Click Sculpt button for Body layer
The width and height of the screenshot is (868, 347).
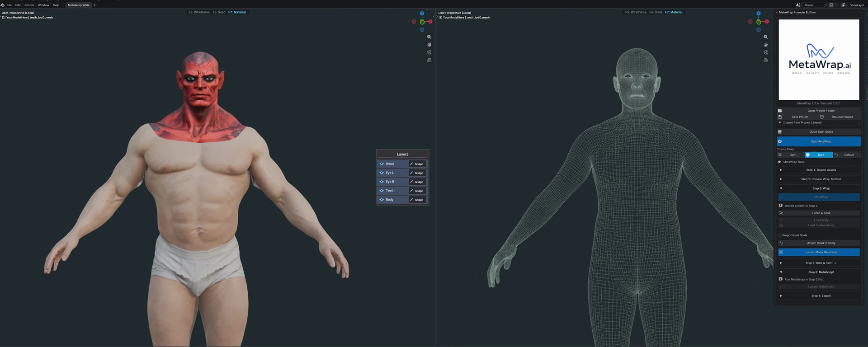417,200
